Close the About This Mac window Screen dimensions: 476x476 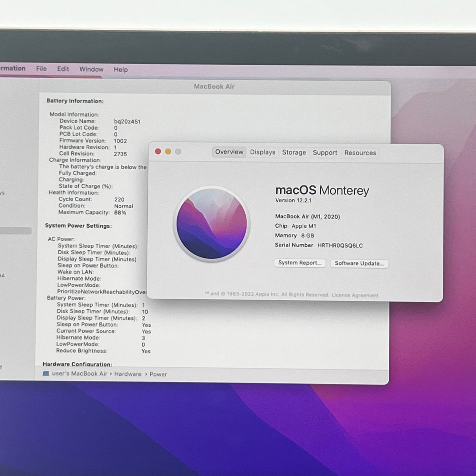(158, 151)
